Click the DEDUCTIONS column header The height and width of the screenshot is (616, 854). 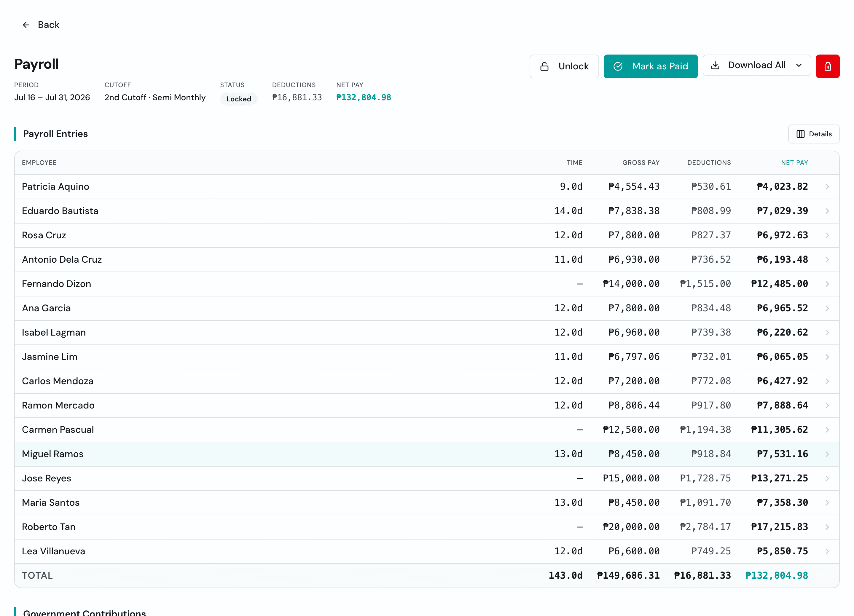point(709,163)
